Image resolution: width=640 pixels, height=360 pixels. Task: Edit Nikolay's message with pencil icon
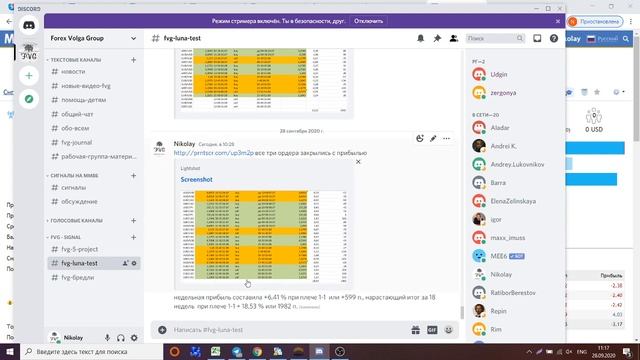pos(433,138)
